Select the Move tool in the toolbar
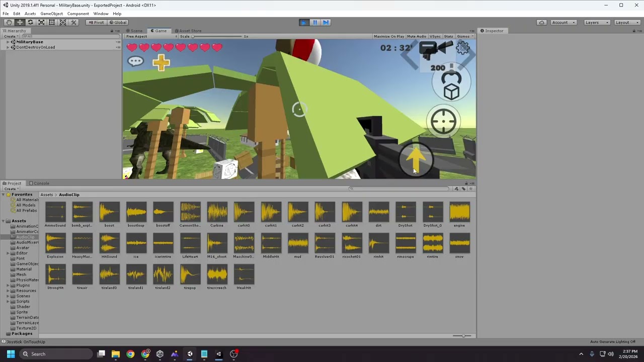This screenshot has height=362, width=644. (20, 22)
